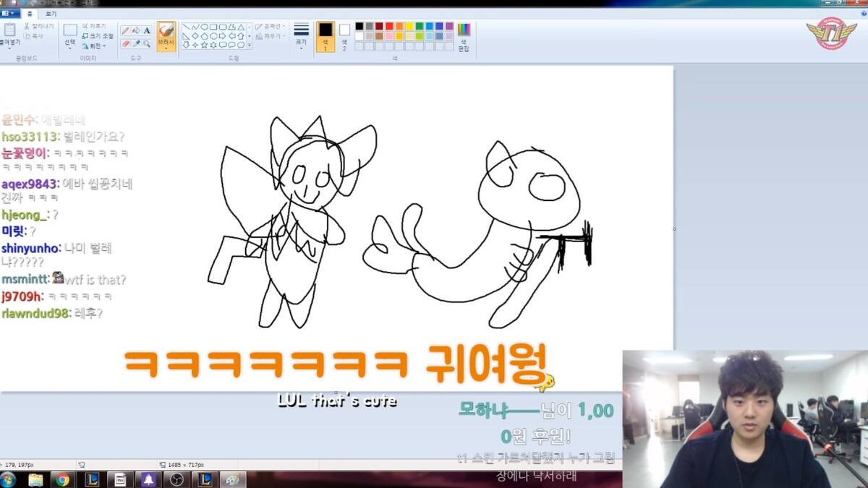This screenshot has width=868, height=488.
Task: Choose the Right triangle shape
Action: coord(186,36)
